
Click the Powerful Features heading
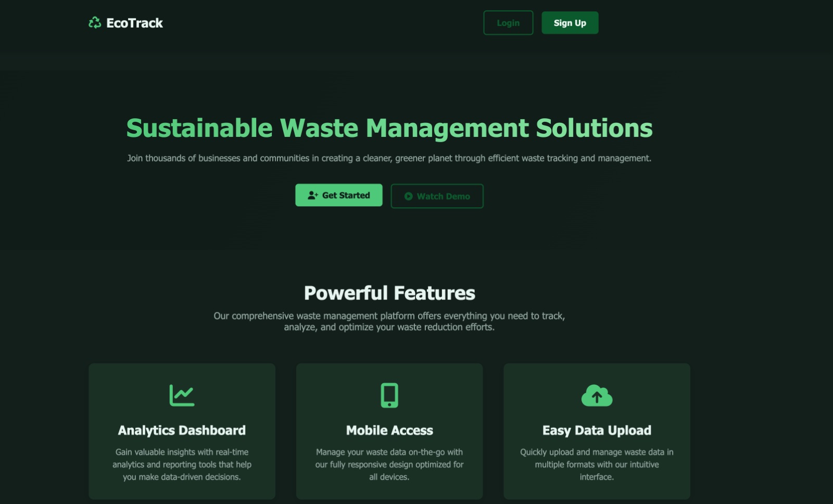(389, 293)
